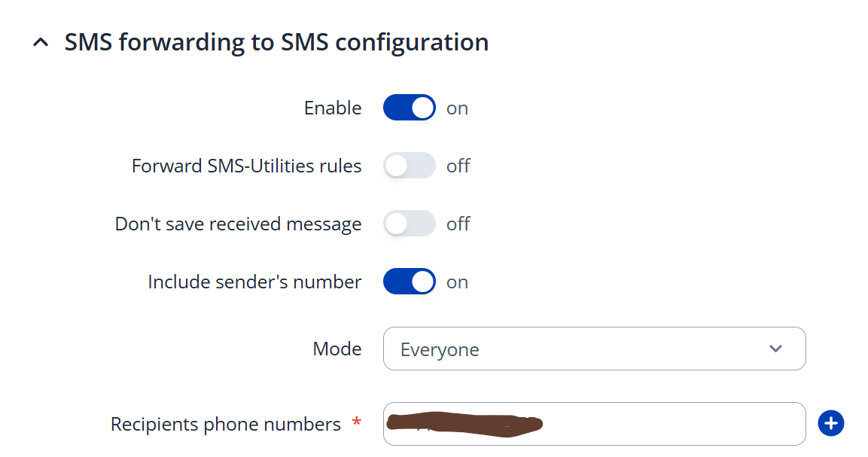
Task: Click the SMS forwarding to SMS configuration heading
Action: click(276, 42)
